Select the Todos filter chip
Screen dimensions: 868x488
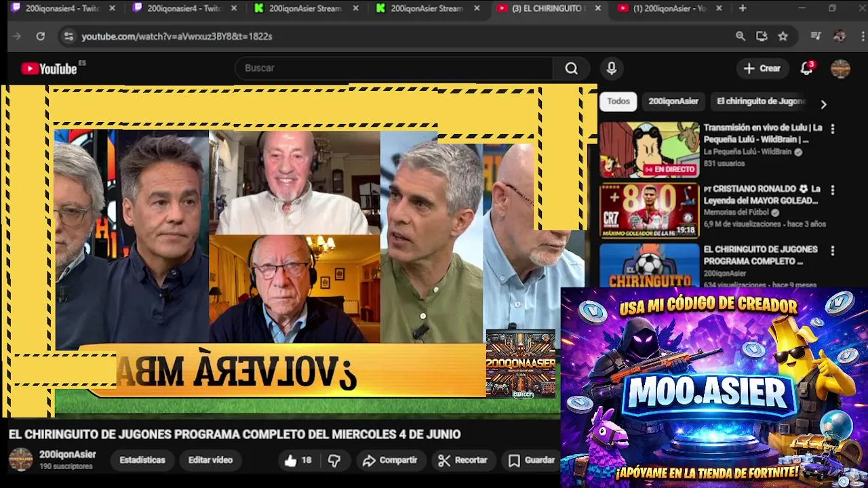tap(618, 101)
